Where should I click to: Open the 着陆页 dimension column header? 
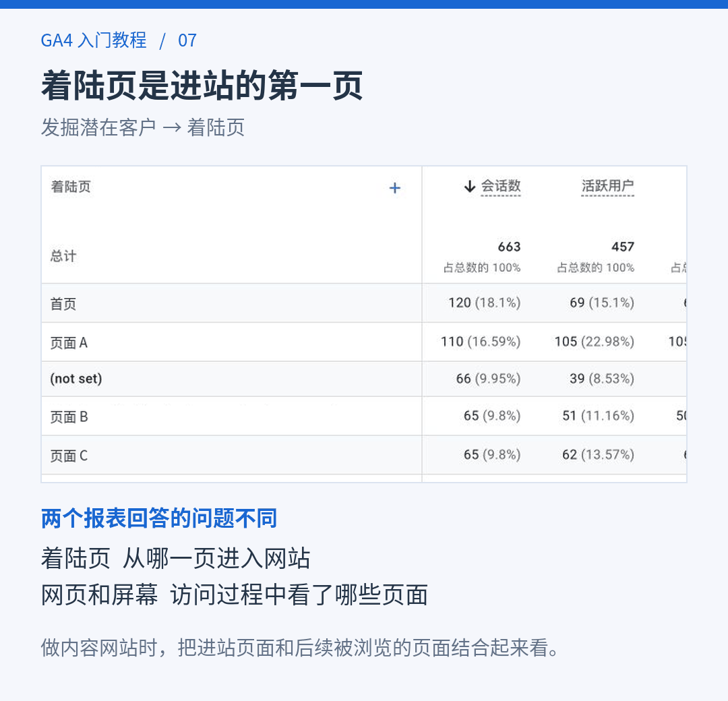point(71,187)
